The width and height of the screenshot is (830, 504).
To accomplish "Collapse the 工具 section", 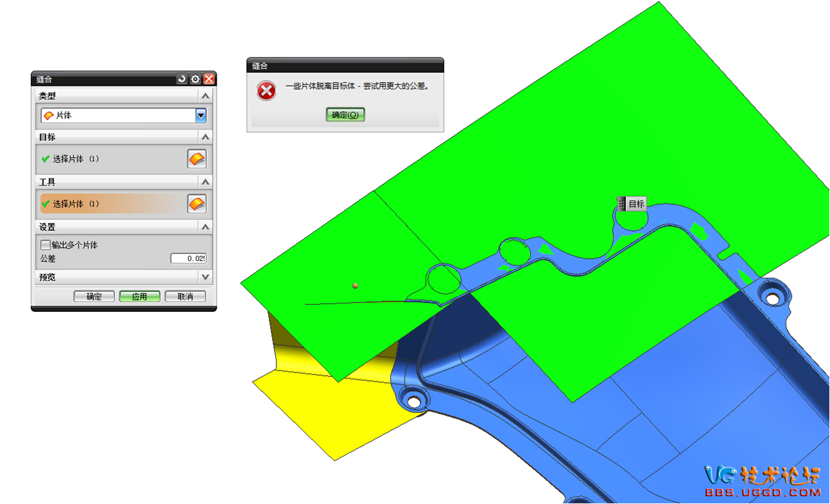I will pyautogui.click(x=205, y=182).
